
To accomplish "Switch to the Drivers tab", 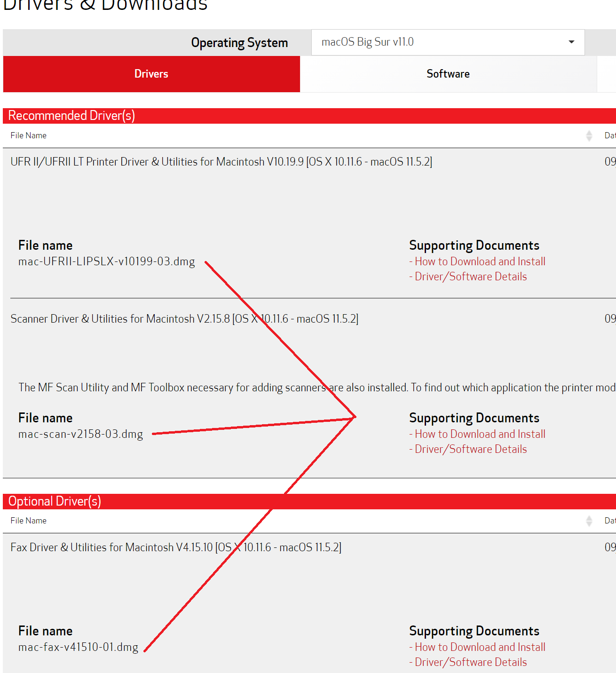I will (x=151, y=74).
